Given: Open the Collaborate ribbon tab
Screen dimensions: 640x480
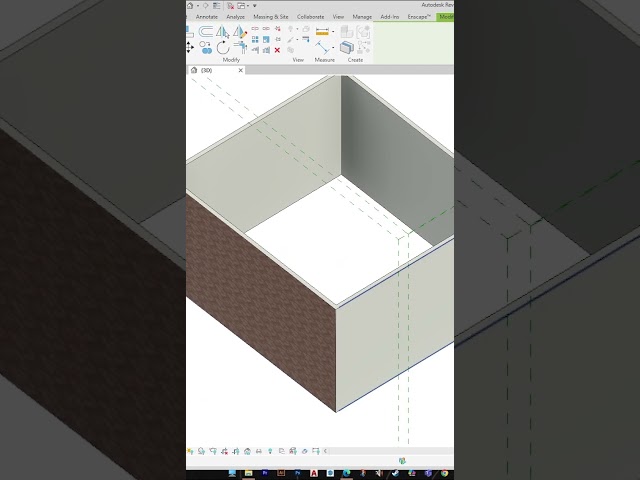Looking at the screenshot, I should coord(310,17).
